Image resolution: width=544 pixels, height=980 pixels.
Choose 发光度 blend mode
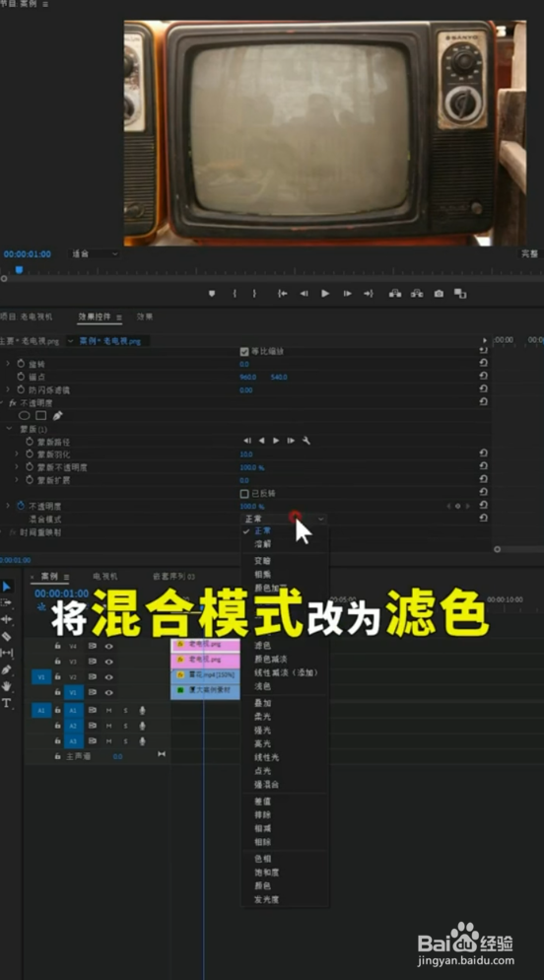point(266,899)
